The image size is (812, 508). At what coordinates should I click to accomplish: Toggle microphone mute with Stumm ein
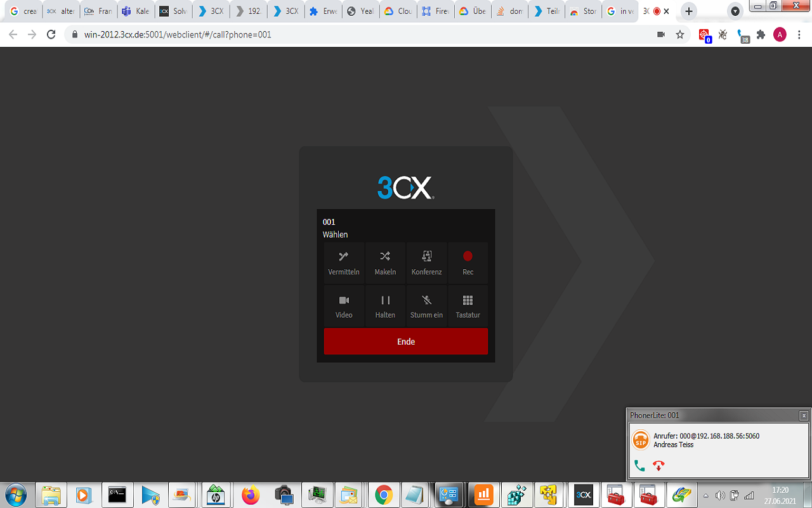pyautogui.click(x=426, y=305)
